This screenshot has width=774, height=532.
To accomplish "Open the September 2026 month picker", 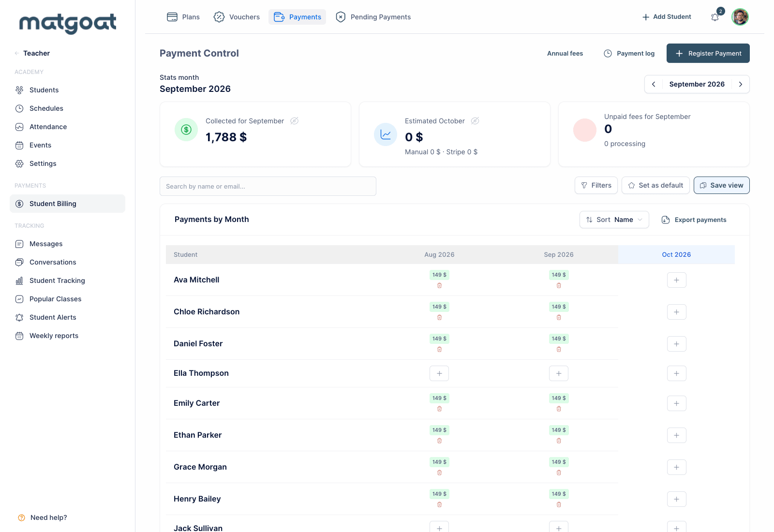I will [x=697, y=84].
